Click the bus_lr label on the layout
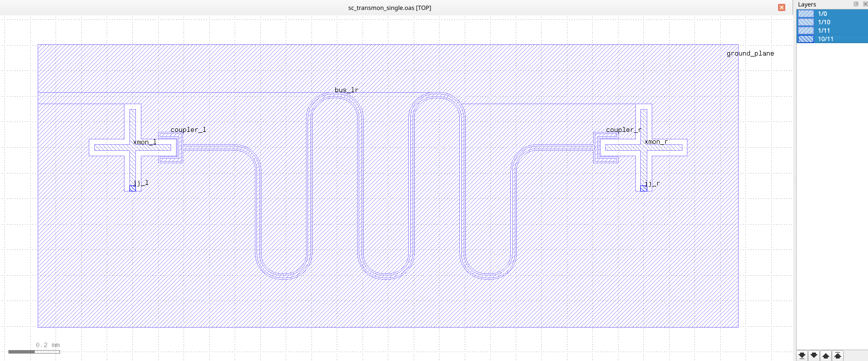Screen dimensions: 868x361 pyautogui.click(x=346, y=90)
